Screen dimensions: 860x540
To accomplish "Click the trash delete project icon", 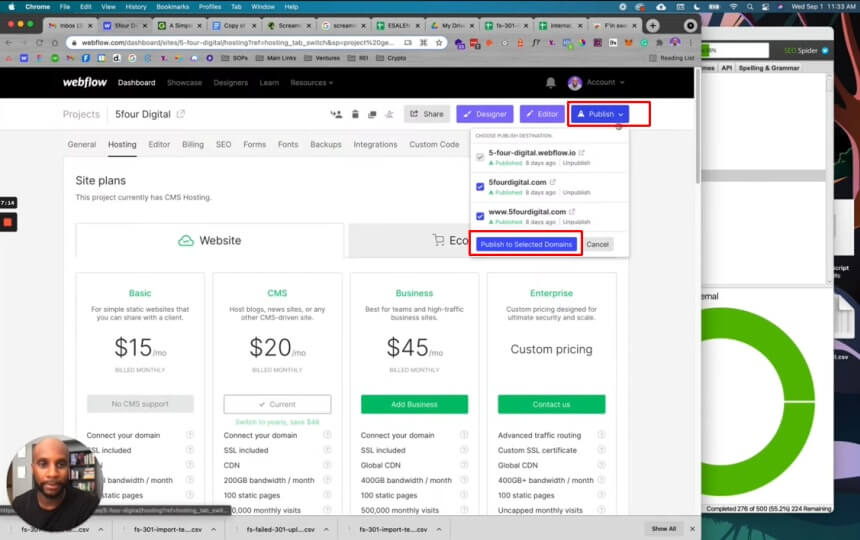I will coord(355,114).
